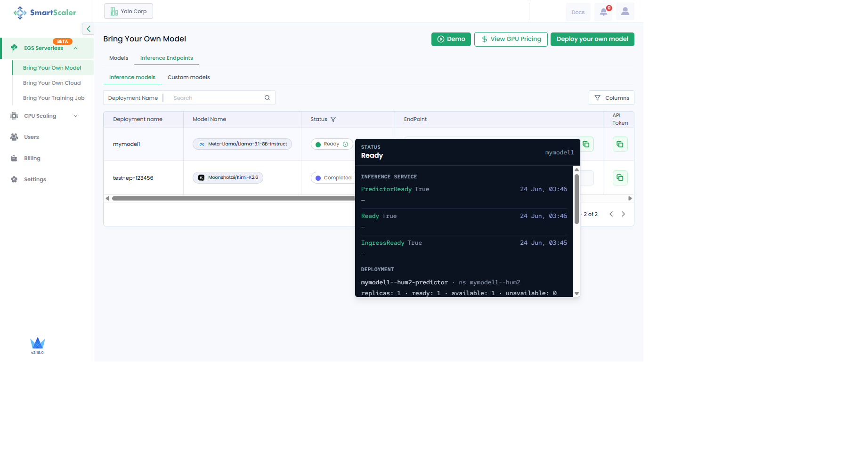Click the info icon in the Ready status badge
The image size is (868, 450).
345,144
